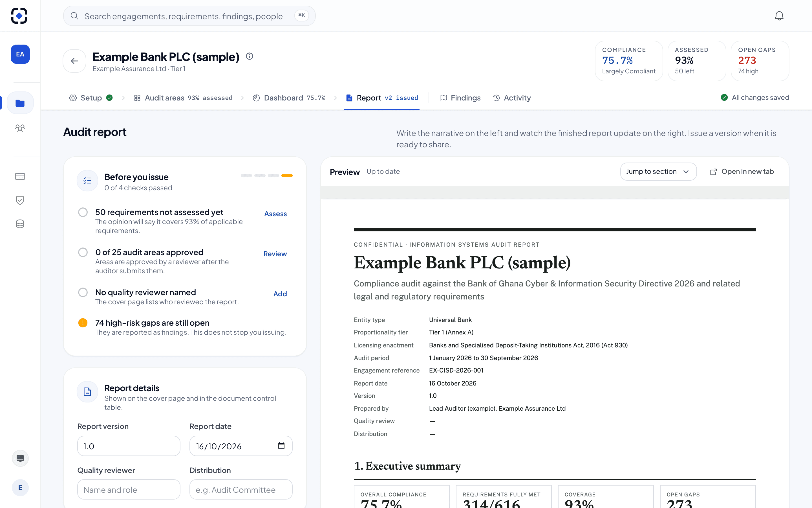Open the card sidebar icon

pos(20,176)
